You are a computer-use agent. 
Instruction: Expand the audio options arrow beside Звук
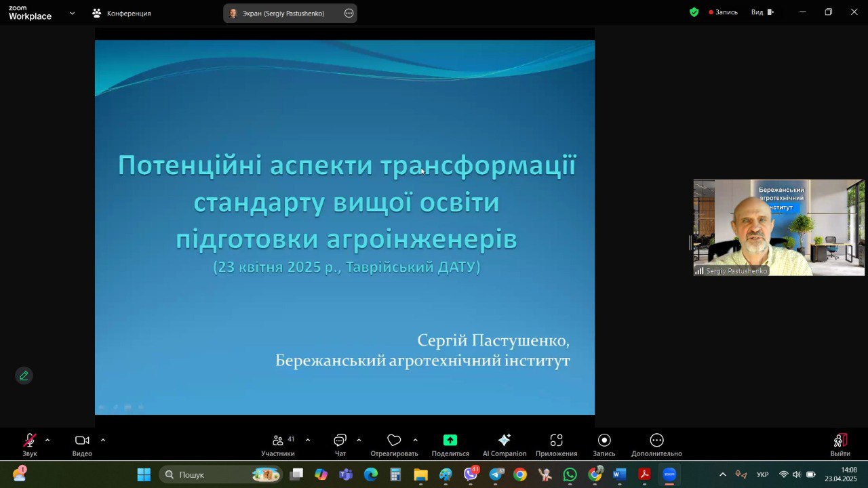[47, 440]
